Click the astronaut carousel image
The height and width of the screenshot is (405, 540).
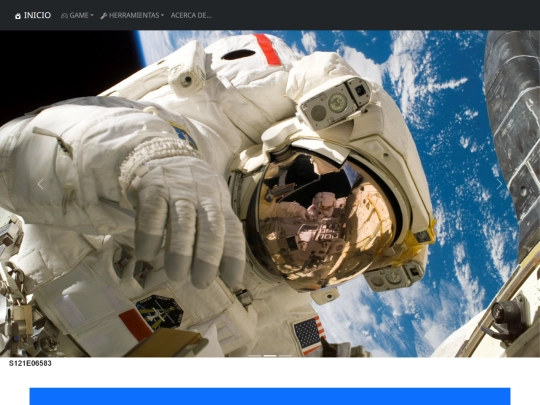click(x=270, y=194)
